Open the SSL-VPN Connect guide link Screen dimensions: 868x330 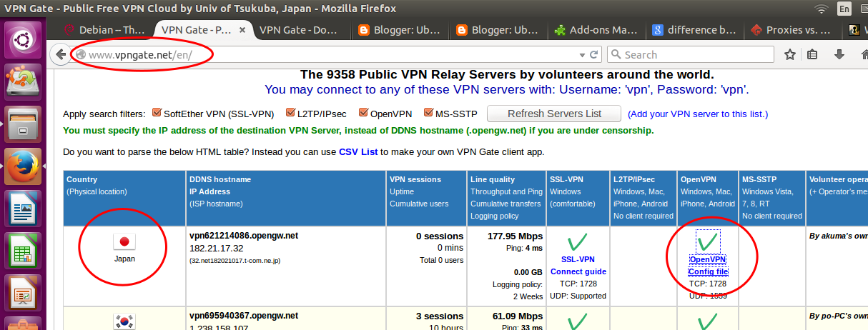[578, 265]
